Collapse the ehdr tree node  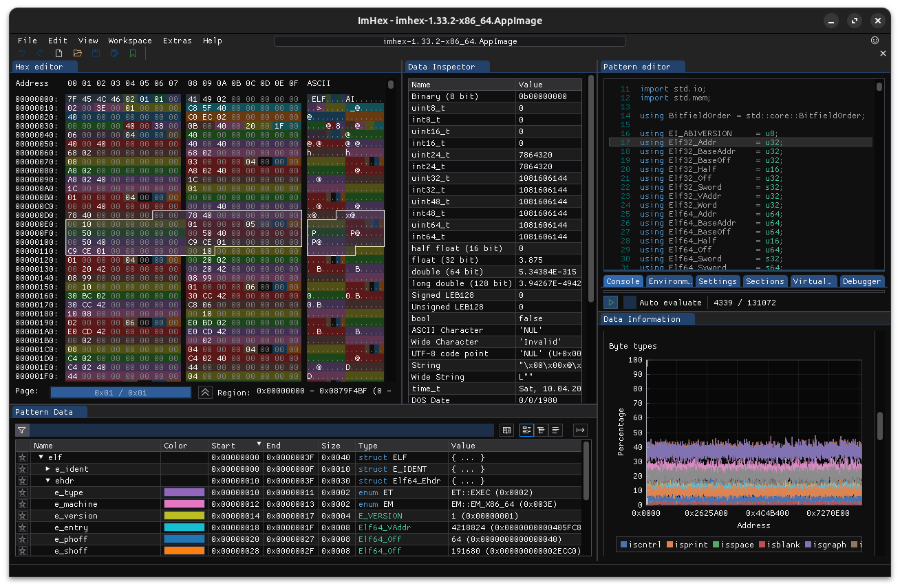point(48,481)
